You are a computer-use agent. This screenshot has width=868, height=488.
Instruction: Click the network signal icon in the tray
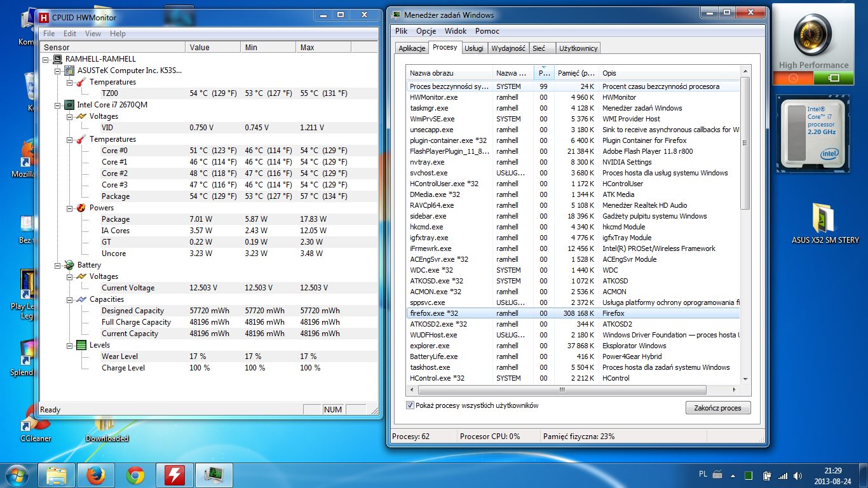(783, 475)
